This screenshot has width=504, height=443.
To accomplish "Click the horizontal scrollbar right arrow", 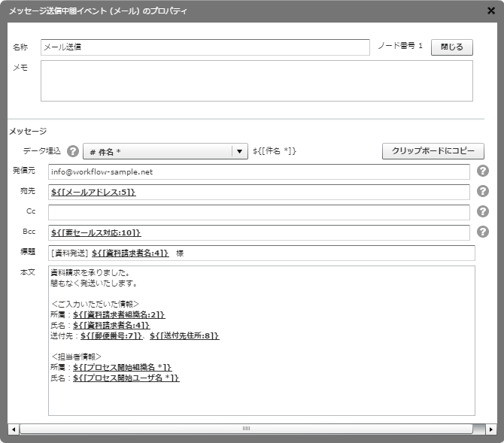I will click(x=490, y=429).
